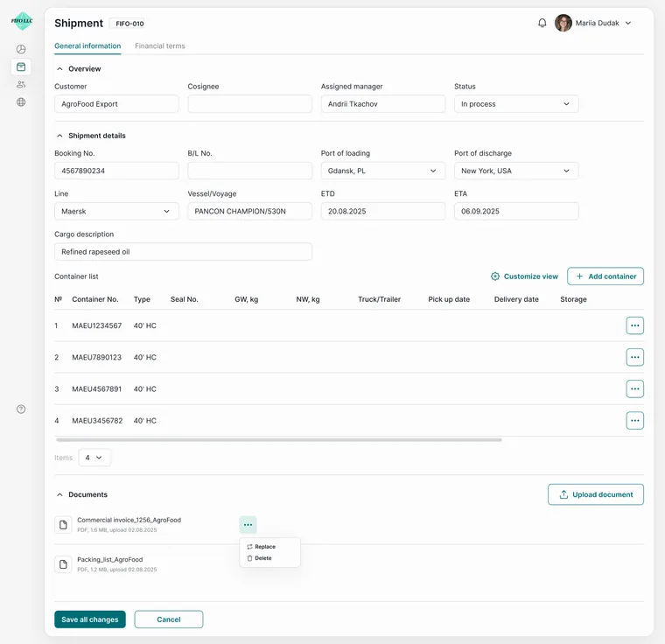
Task: Click the Customer field with AgroFood Export
Action: [x=116, y=104]
